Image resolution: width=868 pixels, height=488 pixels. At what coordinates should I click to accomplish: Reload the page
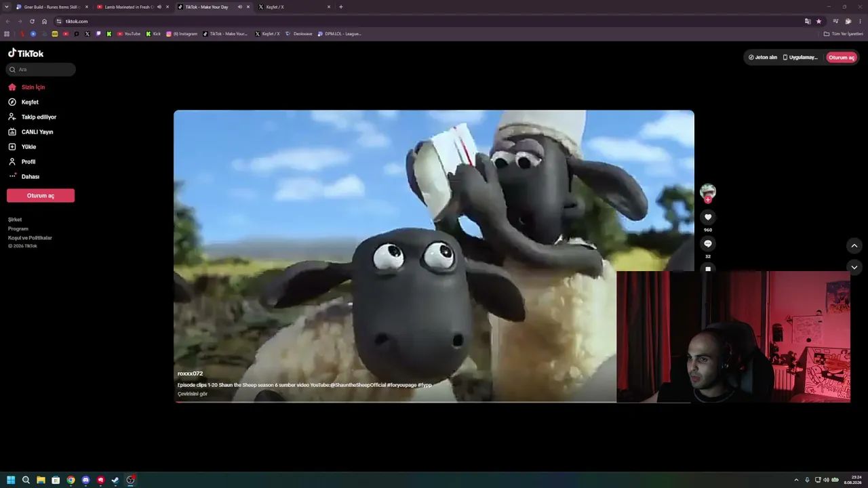point(32,21)
